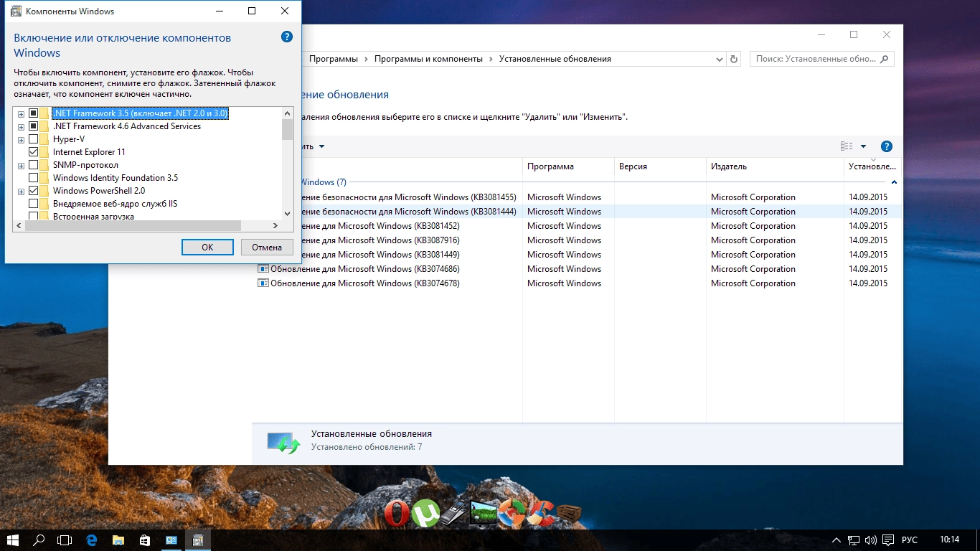Open the mobile phone dock icon
Viewport: 980px width, 551px height.
[453, 514]
